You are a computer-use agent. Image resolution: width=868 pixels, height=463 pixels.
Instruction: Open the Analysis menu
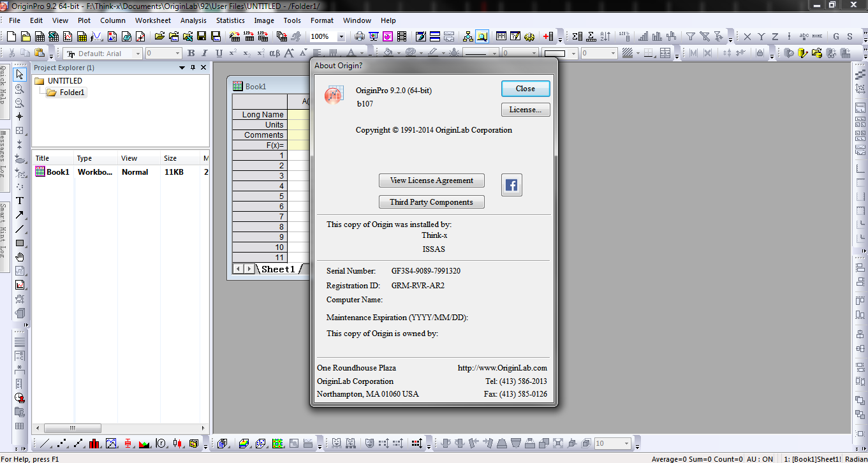[x=193, y=20]
